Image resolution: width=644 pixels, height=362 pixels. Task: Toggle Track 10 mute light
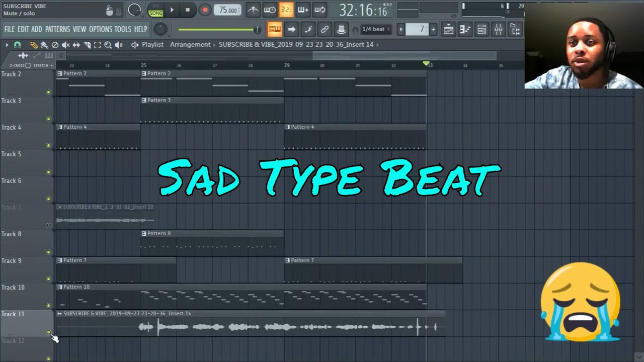(x=48, y=305)
